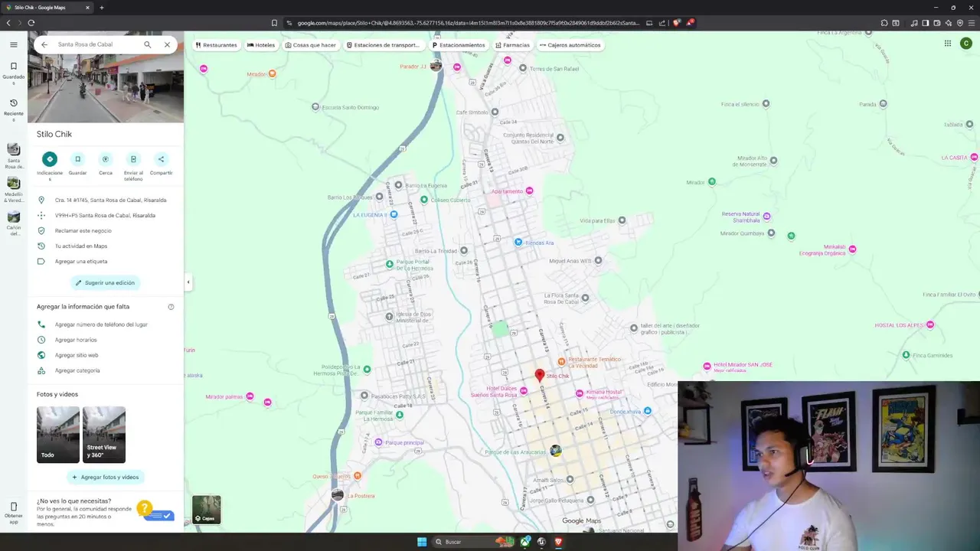
Task: Click Agregar una etiqueta
Action: pyautogui.click(x=105, y=261)
